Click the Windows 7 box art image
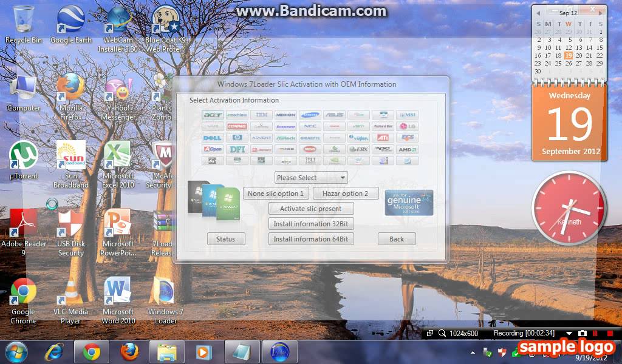Viewport: 622px width, 364px height. click(214, 200)
